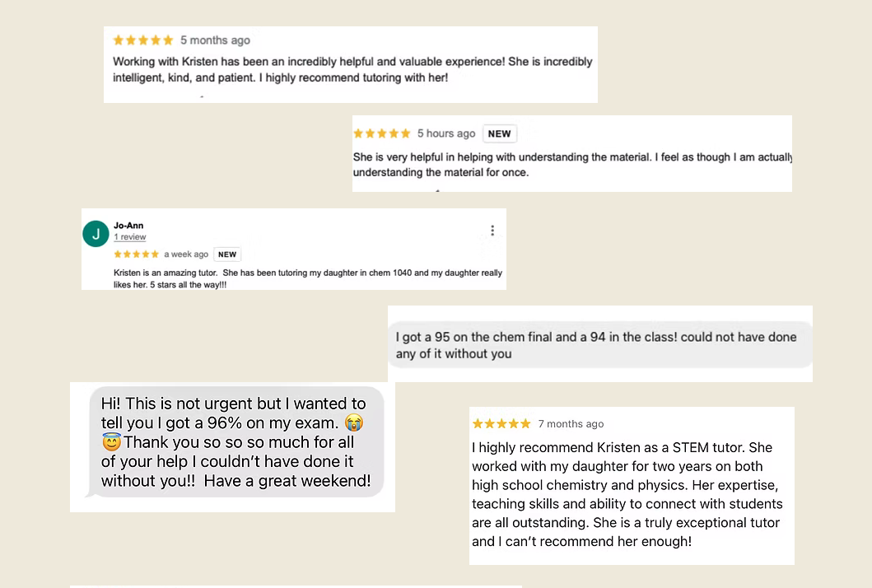This screenshot has height=588, width=872.
Task: Open Jo-Ann's '1 review' link
Action: point(130,237)
